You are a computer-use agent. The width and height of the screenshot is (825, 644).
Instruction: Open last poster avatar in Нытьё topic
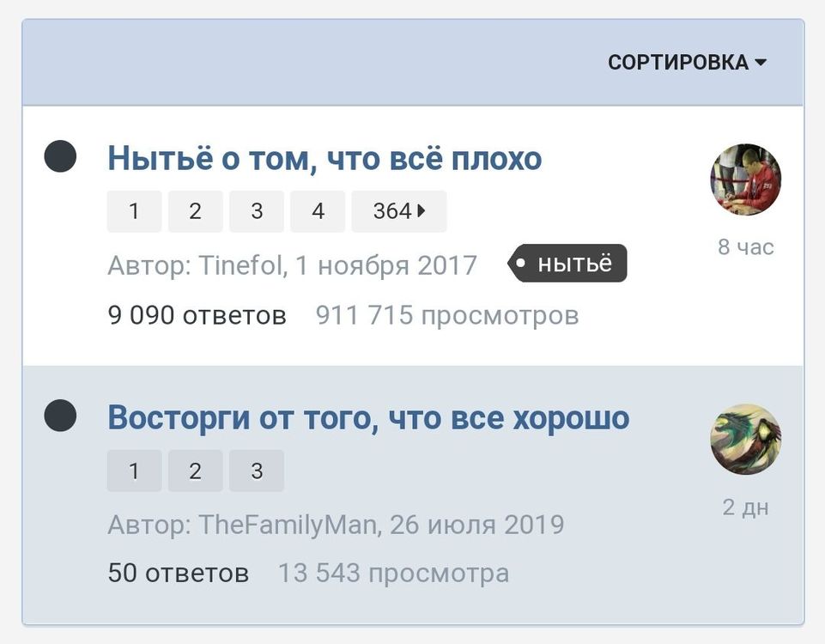tap(745, 179)
